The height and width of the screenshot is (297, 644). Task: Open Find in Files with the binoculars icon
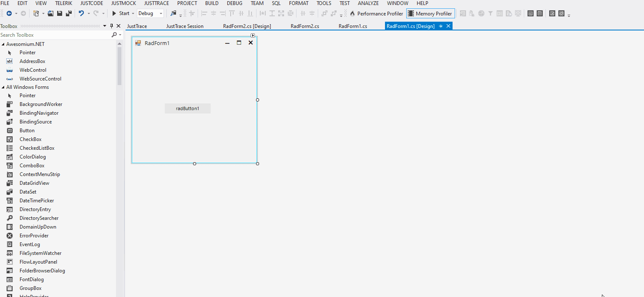[174, 13]
